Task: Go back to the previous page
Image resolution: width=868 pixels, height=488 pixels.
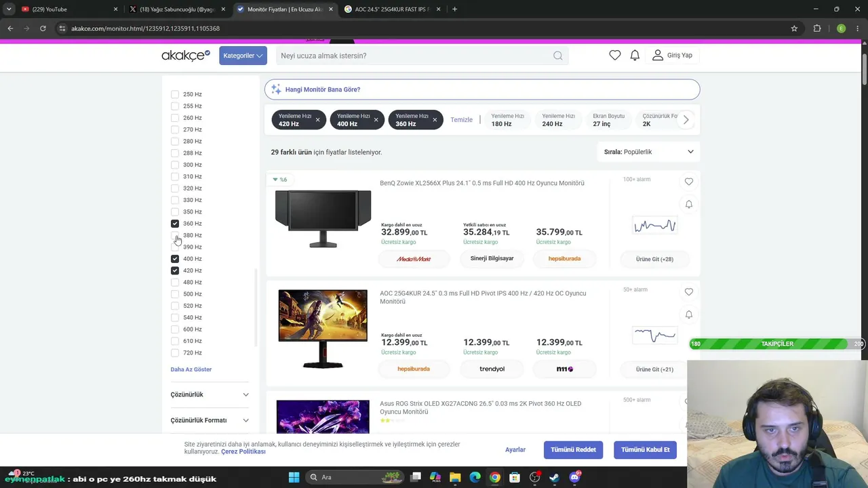Action: tap(10, 28)
